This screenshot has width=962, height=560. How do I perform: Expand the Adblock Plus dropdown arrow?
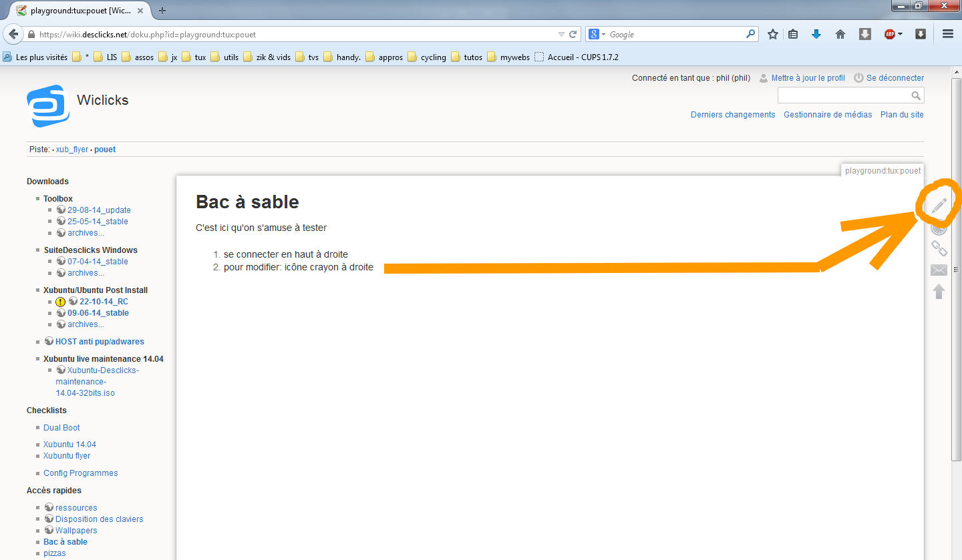coord(900,34)
